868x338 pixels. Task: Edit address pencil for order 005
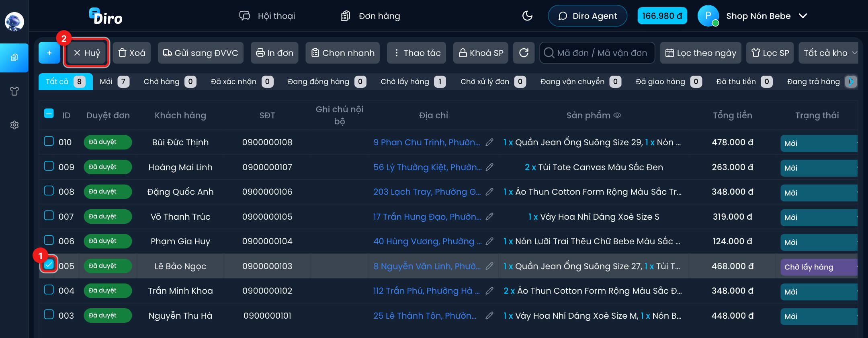click(489, 266)
